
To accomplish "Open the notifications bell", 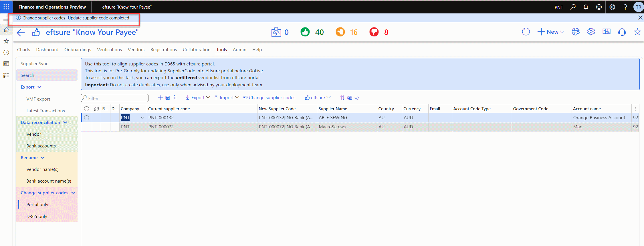I will pos(586,7).
